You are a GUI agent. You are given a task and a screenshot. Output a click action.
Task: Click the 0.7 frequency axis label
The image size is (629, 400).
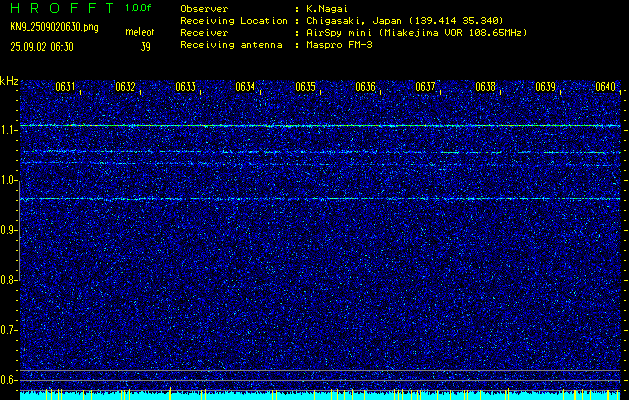pyautogui.click(x=7, y=330)
